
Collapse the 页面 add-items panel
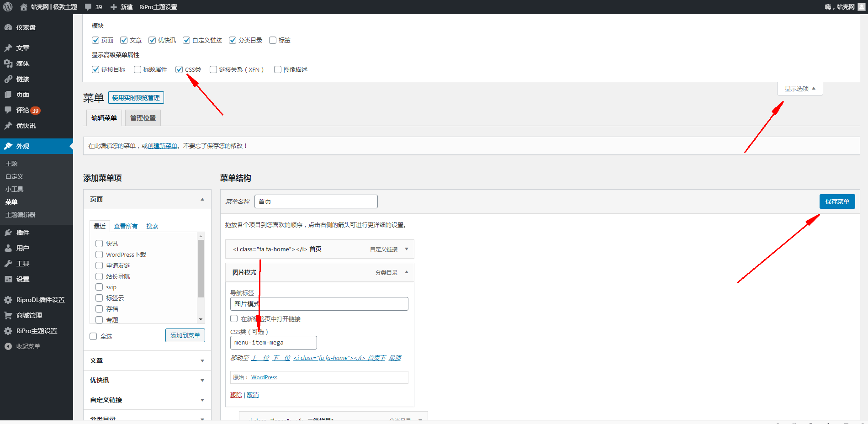pyautogui.click(x=202, y=199)
